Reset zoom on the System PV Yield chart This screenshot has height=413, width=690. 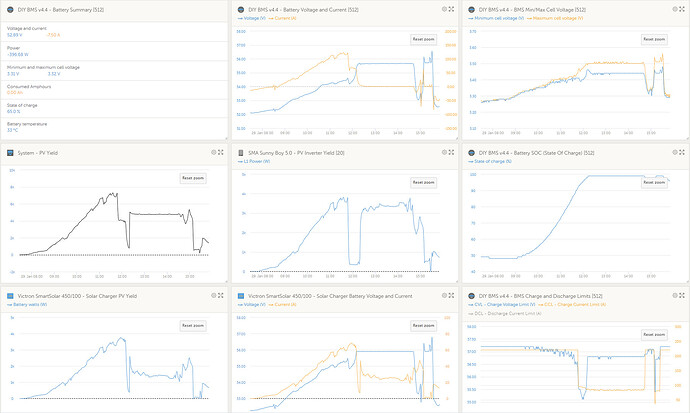193,178
